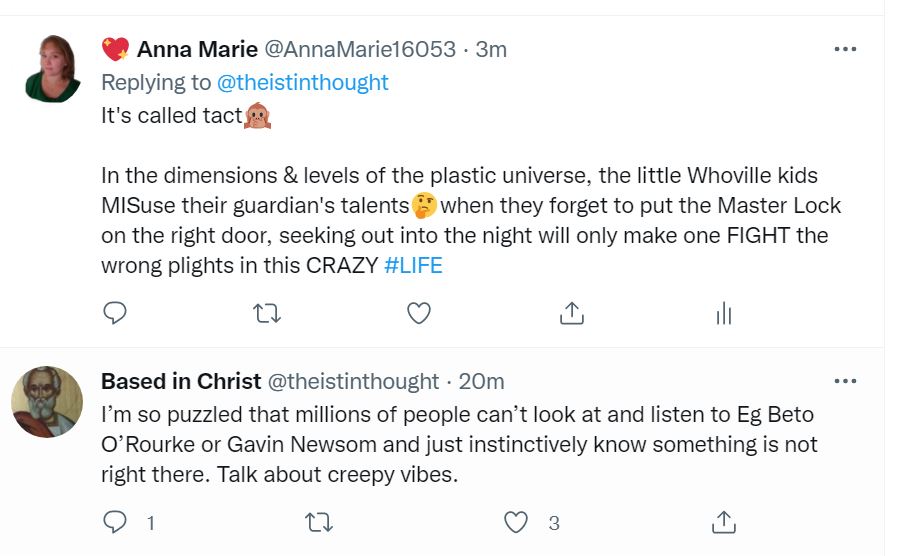Retweet Anna Marie's tweet
923x556 pixels.
point(267,314)
